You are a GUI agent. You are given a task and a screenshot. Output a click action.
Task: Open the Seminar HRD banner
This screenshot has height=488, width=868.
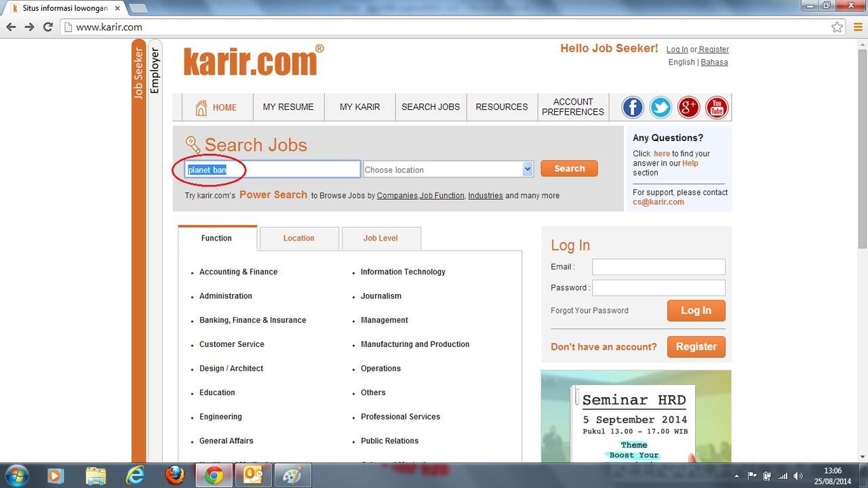pos(636,416)
